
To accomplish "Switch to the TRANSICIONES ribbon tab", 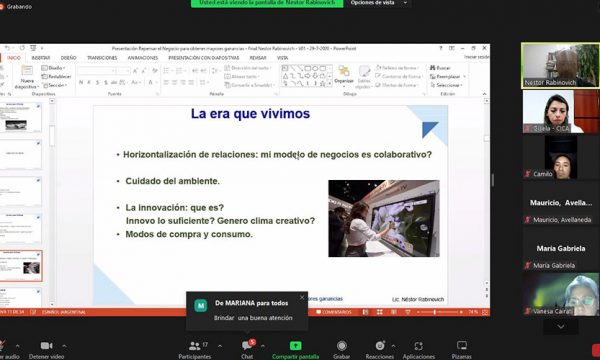I will coord(102,58).
